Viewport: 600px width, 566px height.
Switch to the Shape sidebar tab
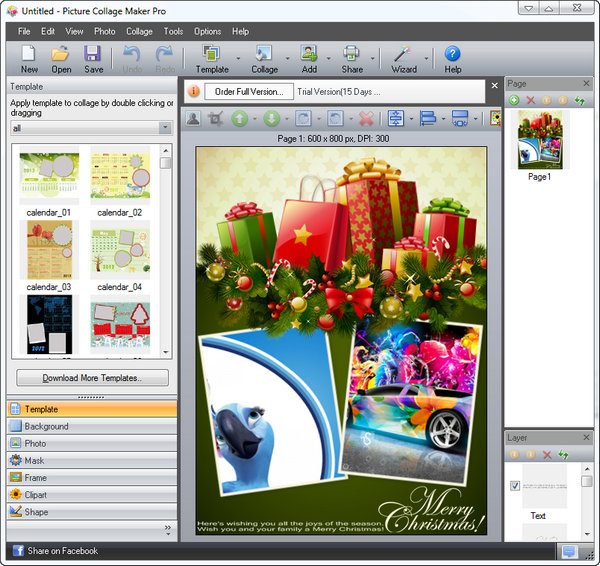[92, 512]
